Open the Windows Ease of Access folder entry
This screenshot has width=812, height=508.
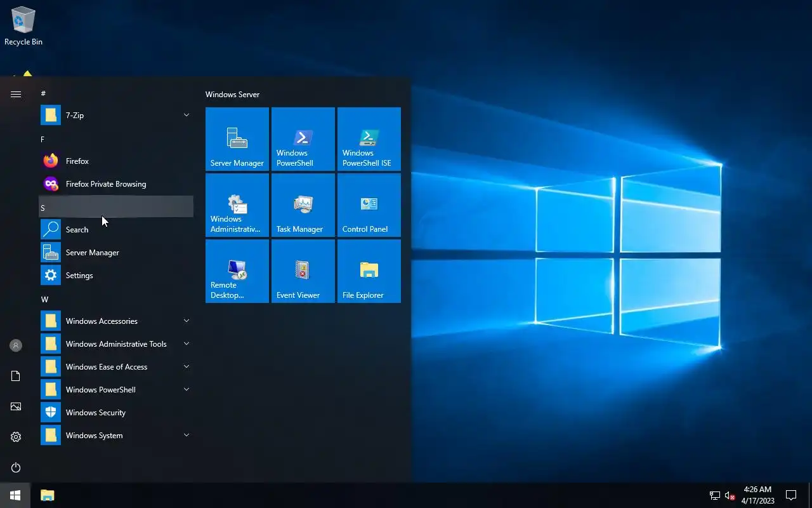116,367
